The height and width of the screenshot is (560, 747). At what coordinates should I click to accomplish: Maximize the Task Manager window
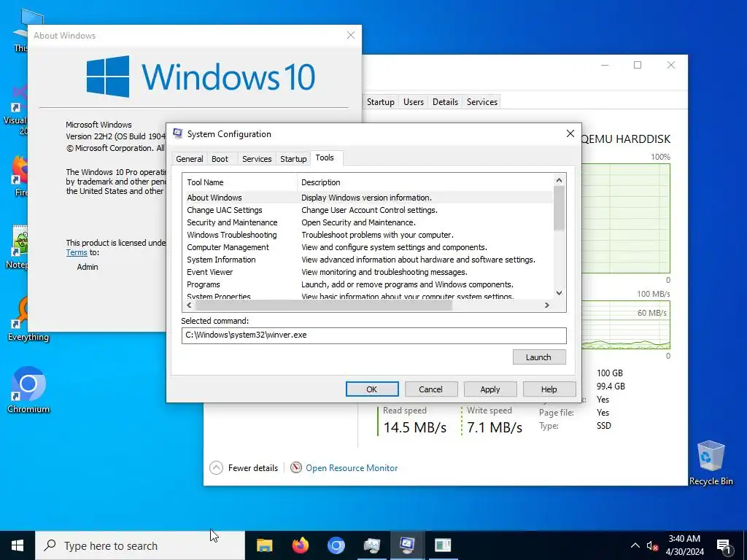pyautogui.click(x=638, y=65)
